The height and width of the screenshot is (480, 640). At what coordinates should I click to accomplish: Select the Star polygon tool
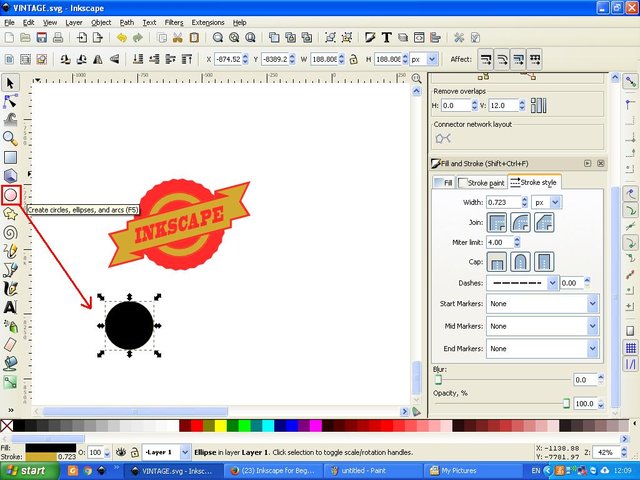pos(10,213)
